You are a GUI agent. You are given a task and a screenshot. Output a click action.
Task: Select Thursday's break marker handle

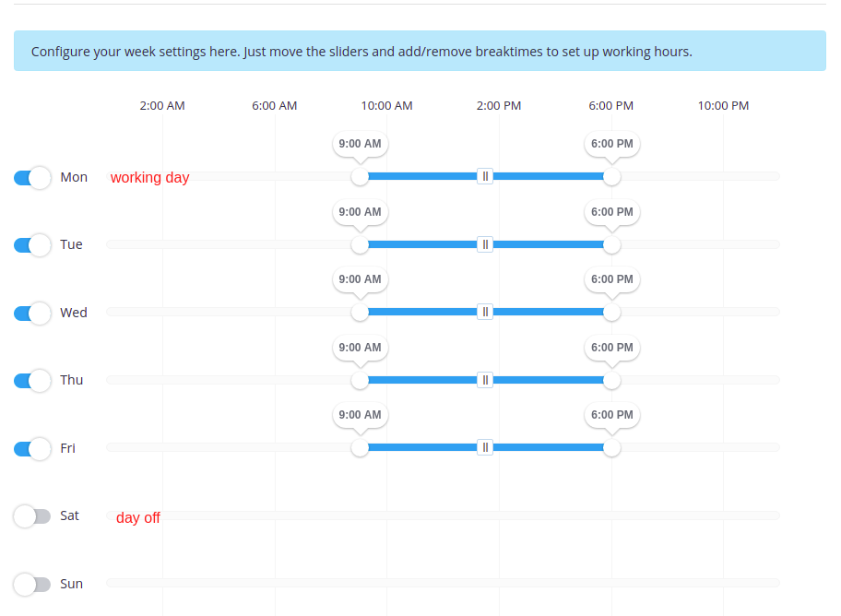point(485,380)
